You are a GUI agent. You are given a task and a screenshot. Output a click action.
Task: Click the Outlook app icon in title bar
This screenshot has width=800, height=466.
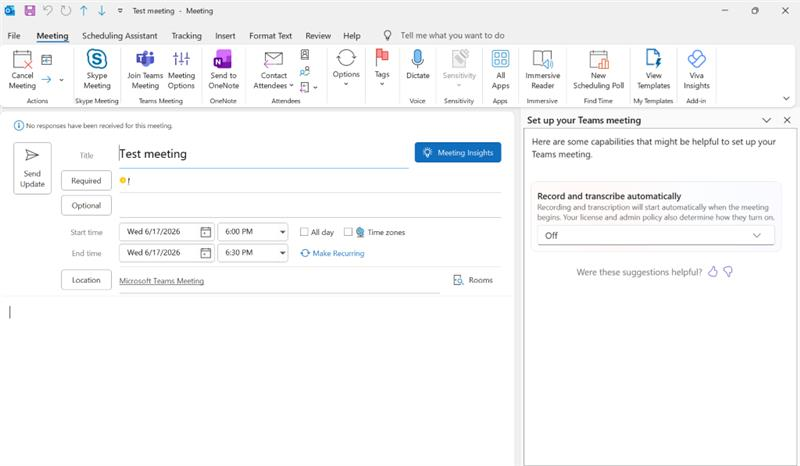click(x=10, y=11)
